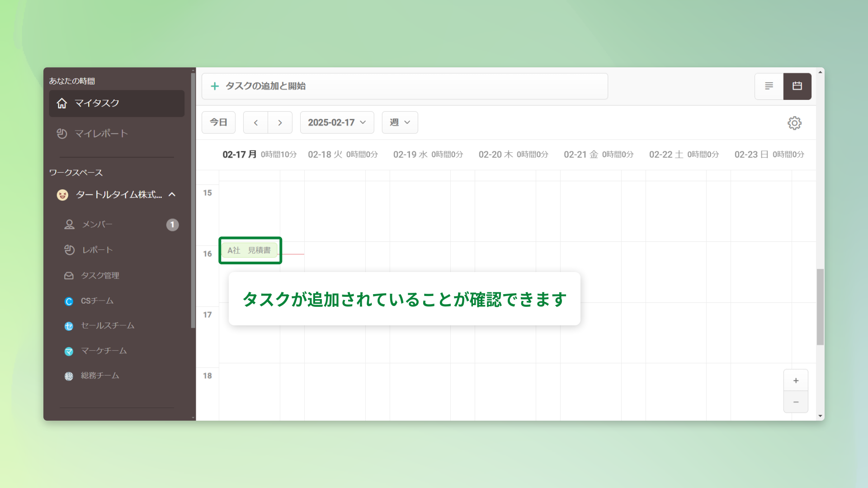The image size is (868, 488).
Task: Open the 週 view range dropdown
Action: [400, 122]
